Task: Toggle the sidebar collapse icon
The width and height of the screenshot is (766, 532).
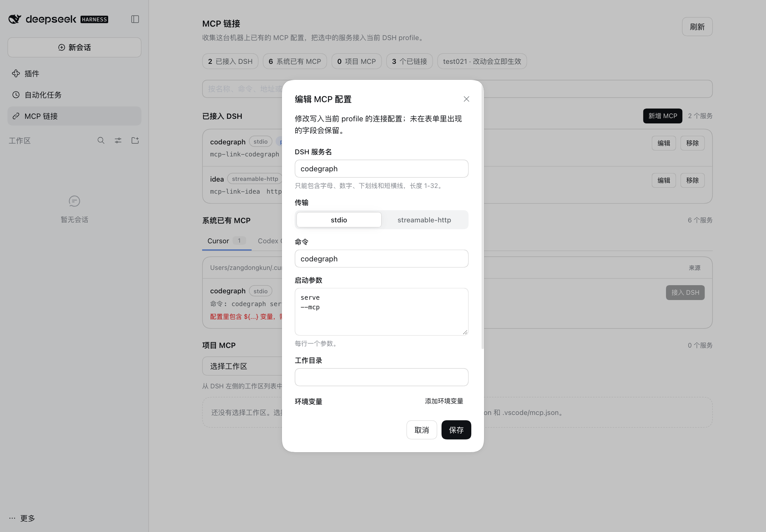Action: coord(135,19)
